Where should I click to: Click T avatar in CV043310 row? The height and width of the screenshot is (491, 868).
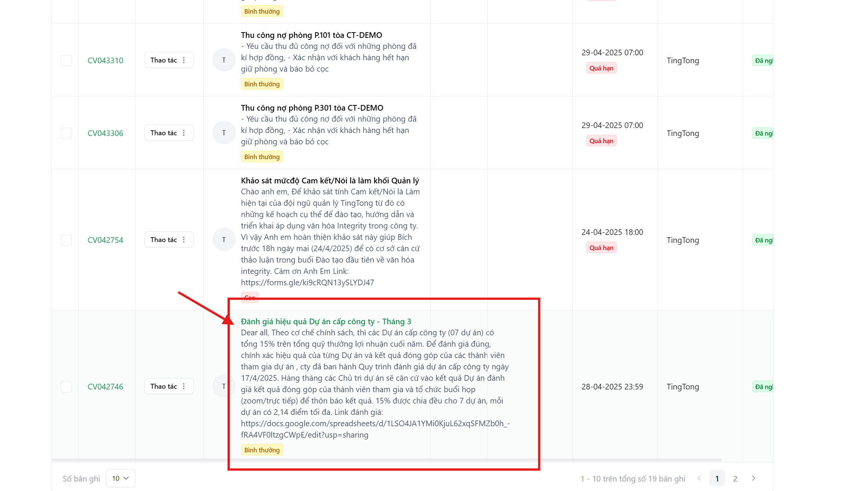coord(224,60)
